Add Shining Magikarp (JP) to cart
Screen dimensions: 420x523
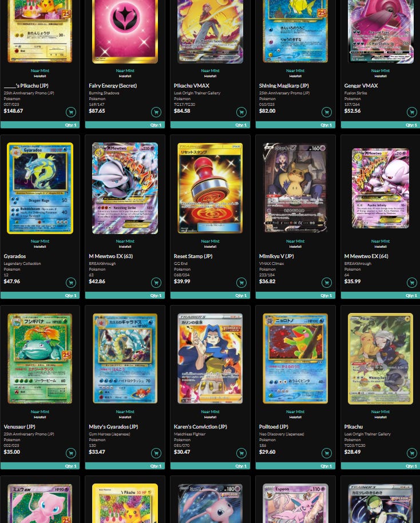pyautogui.click(x=327, y=112)
